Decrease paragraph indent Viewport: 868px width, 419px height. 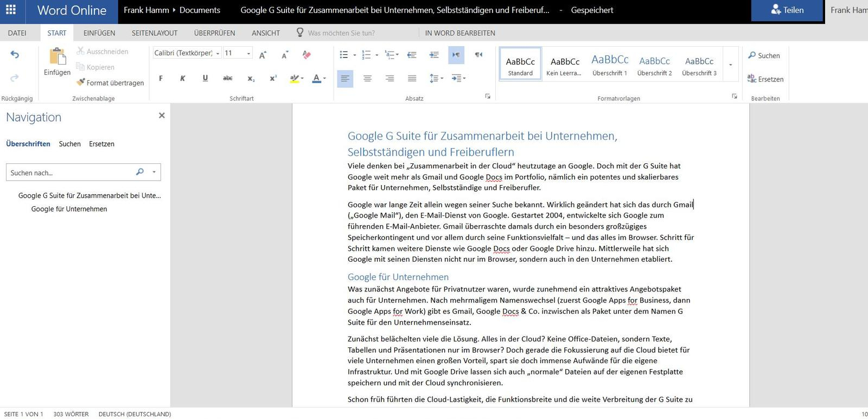point(412,54)
